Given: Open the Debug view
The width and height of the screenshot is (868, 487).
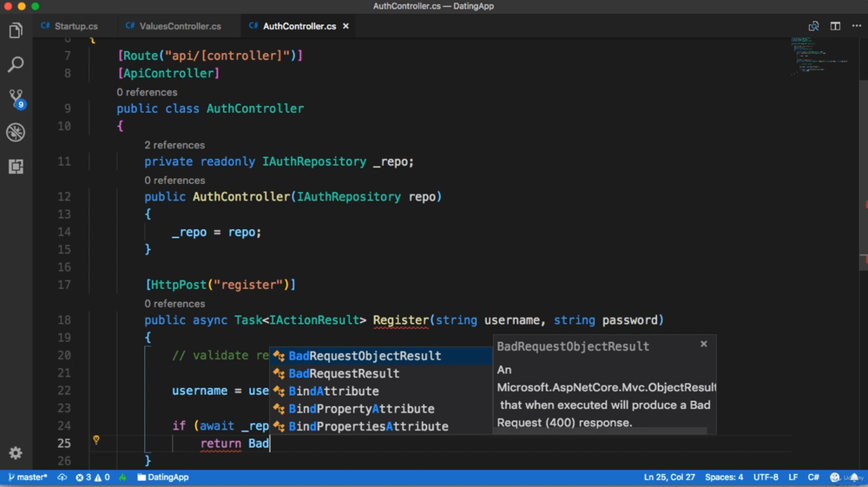Looking at the screenshot, I should [16, 132].
